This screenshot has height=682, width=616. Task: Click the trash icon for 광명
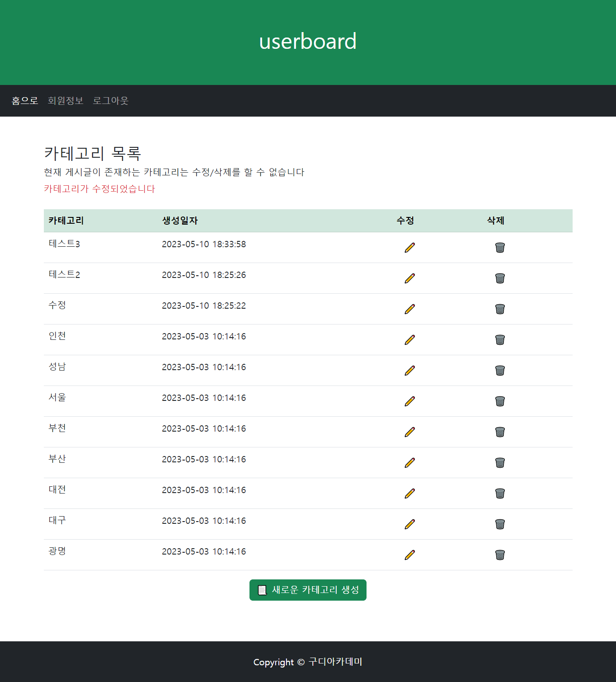(x=500, y=555)
